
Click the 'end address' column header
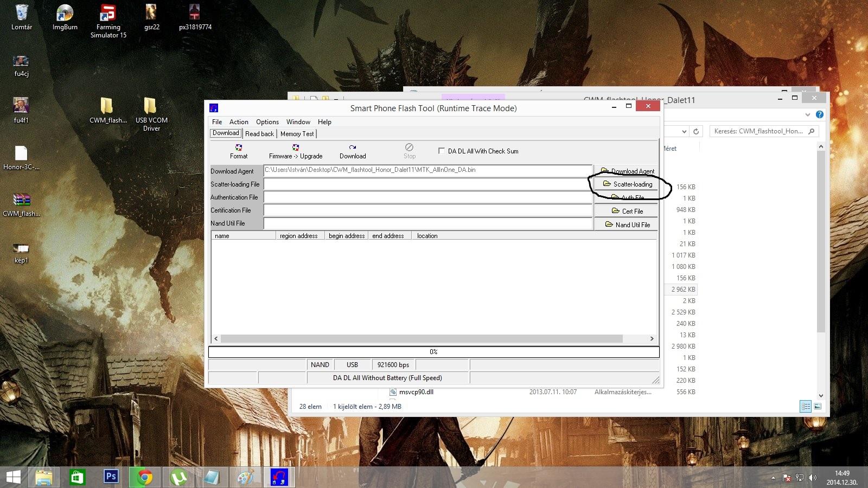pyautogui.click(x=390, y=236)
